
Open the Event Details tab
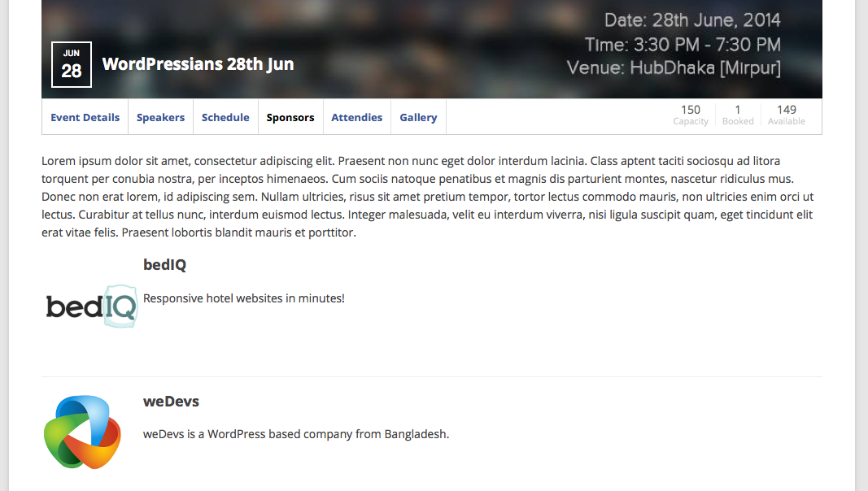[x=85, y=117]
